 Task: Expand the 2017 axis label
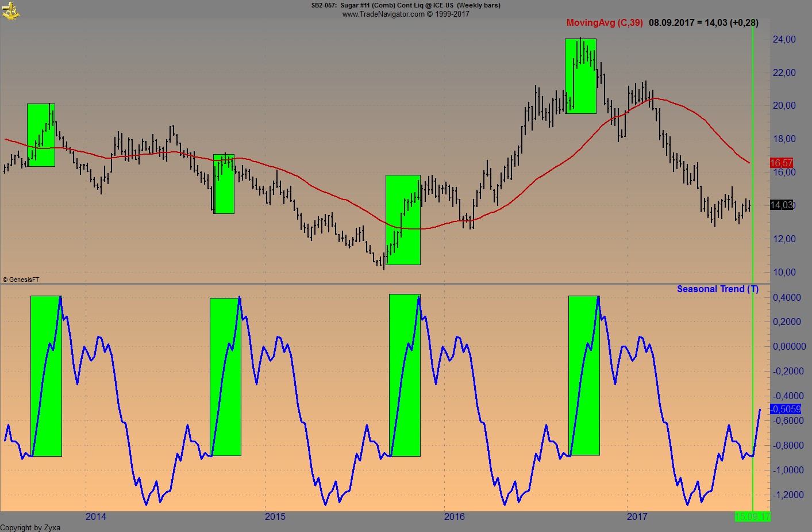pyautogui.click(x=637, y=516)
